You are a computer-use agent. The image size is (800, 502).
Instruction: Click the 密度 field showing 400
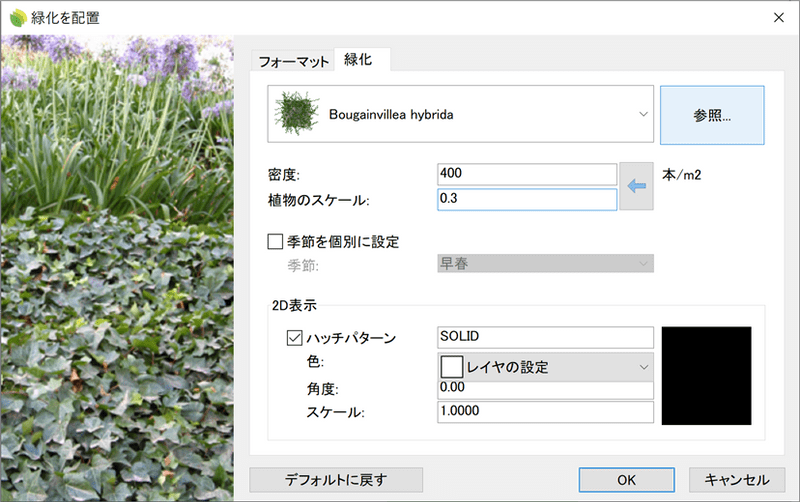coord(527,174)
